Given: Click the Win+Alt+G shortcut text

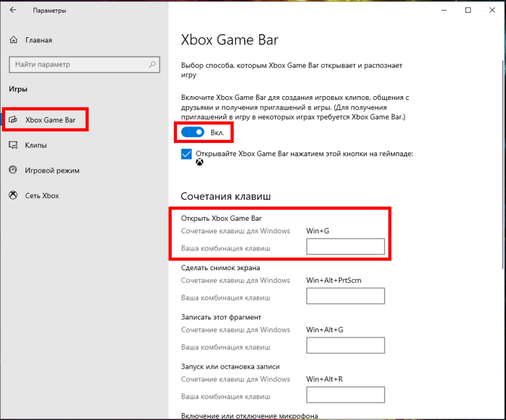Looking at the screenshot, I should [x=324, y=330].
